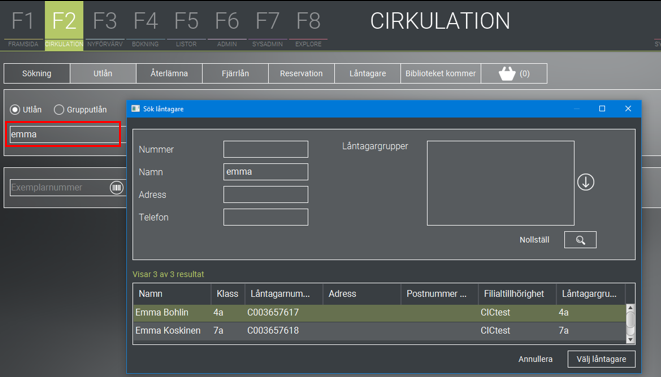Viewport: 661px width, 377px height.
Task: Select the Grupputlån radio button
Action: pyautogui.click(x=59, y=110)
